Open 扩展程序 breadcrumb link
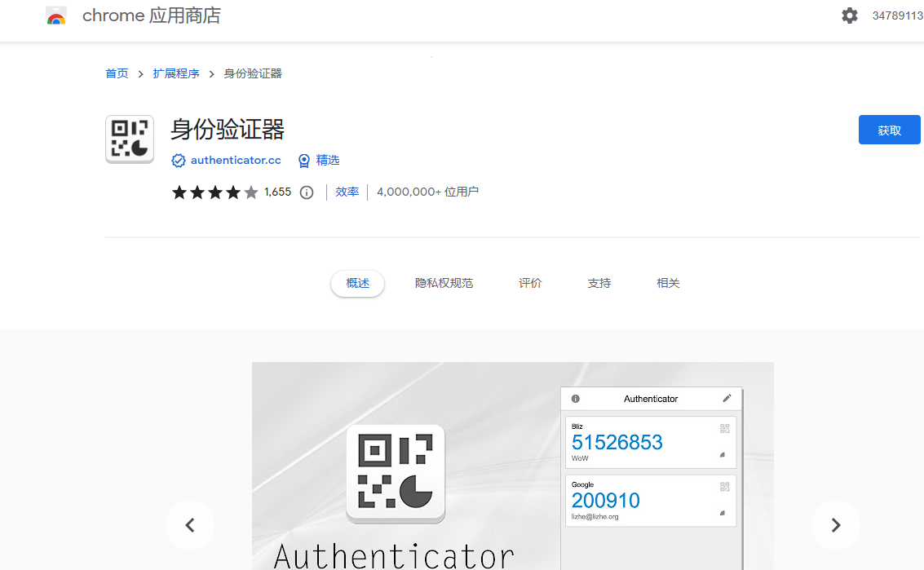 click(x=176, y=73)
